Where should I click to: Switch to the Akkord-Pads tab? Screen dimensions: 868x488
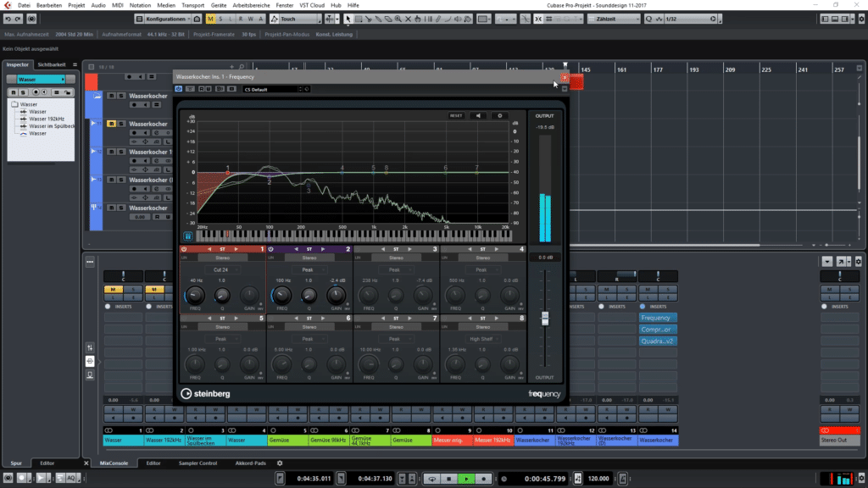[250, 463]
